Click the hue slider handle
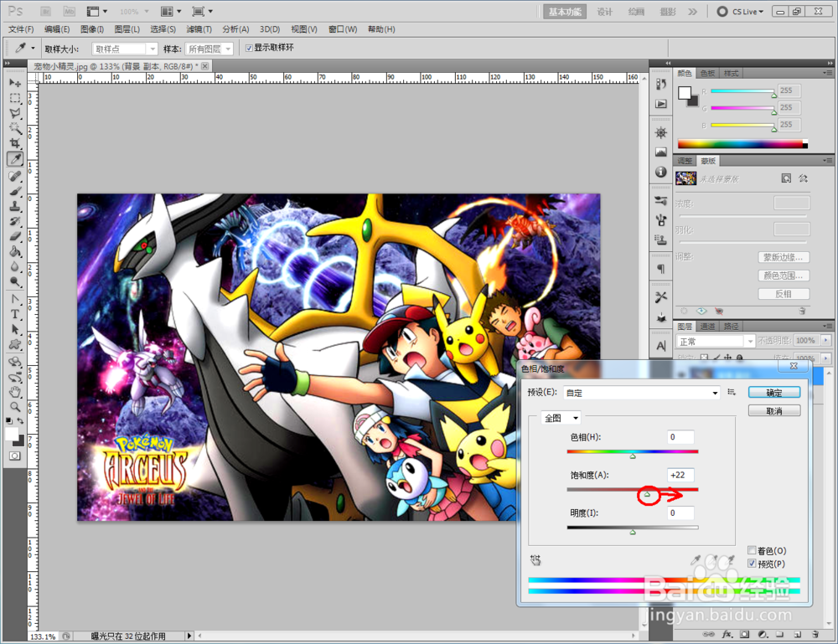Image resolution: width=838 pixels, height=644 pixels. pyautogui.click(x=633, y=456)
